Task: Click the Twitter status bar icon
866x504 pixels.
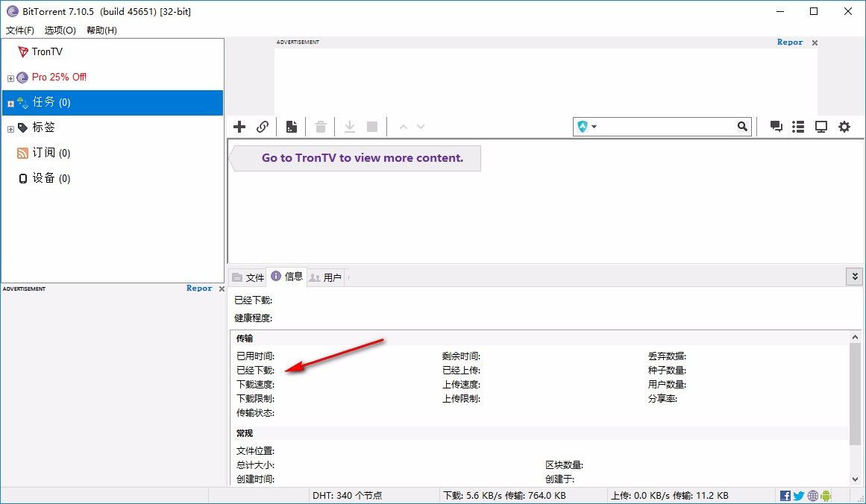Action: (x=799, y=496)
